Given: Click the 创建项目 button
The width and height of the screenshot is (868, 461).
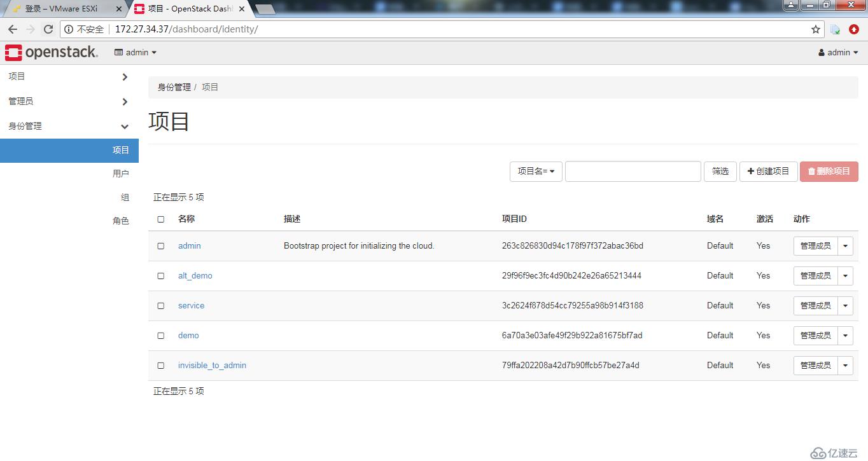Looking at the screenshot, I should tap(768, 171).
